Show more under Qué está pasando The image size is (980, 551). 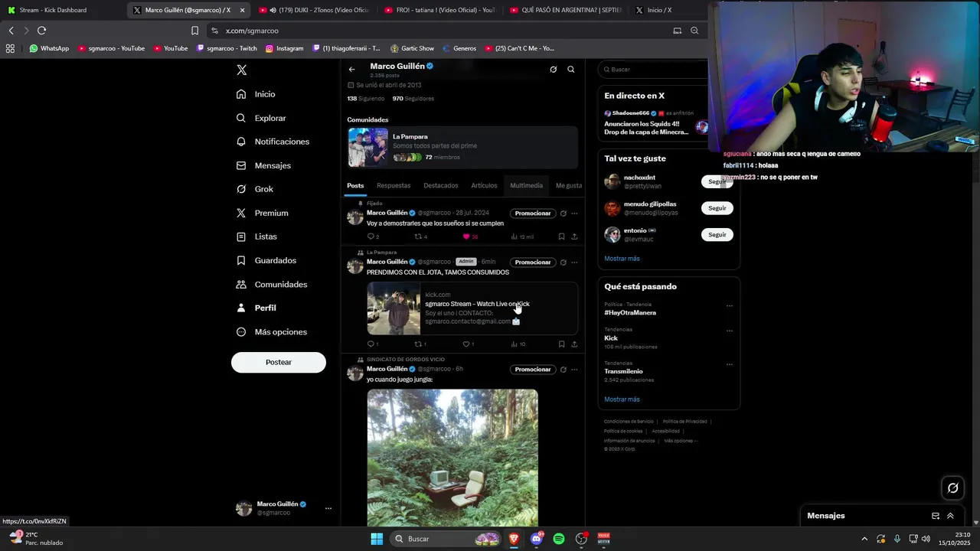coord(622,399)
